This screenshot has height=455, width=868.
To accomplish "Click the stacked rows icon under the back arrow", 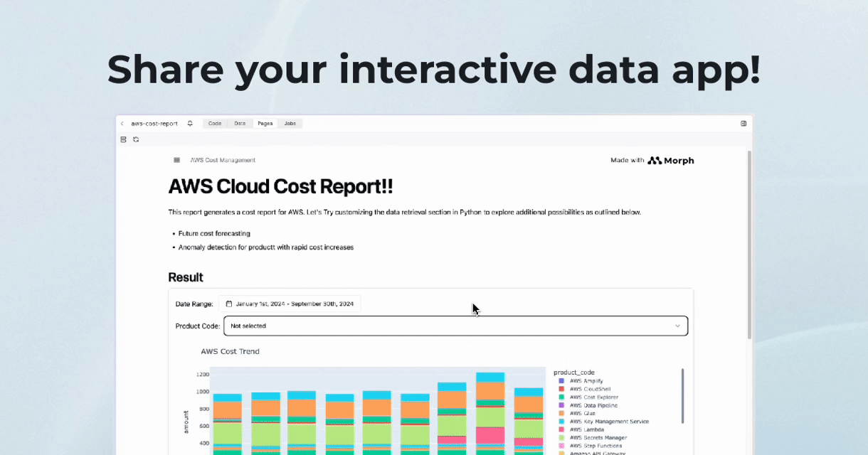I will pyautogui.click(x=123, y=139).
